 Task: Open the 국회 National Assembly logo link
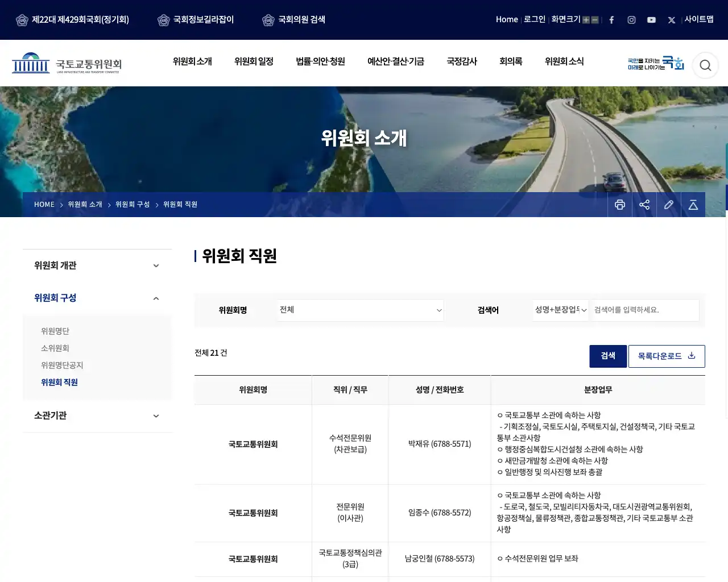tap(656, 63)
